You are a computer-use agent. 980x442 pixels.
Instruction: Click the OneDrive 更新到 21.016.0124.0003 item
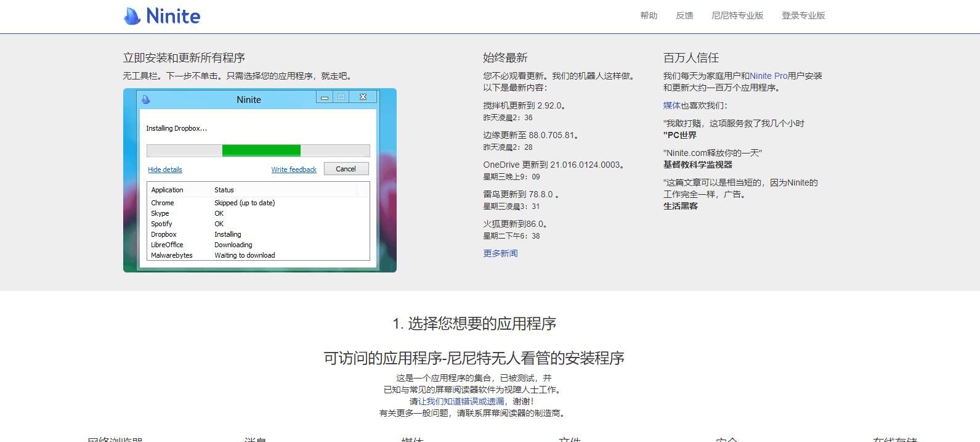click(x=556, y=165)
